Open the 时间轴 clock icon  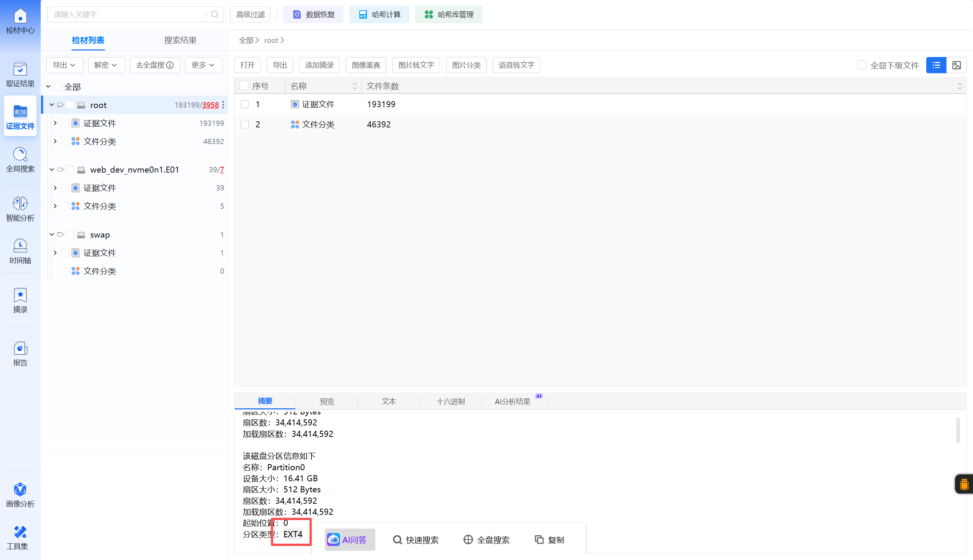(x=20, y=252)
